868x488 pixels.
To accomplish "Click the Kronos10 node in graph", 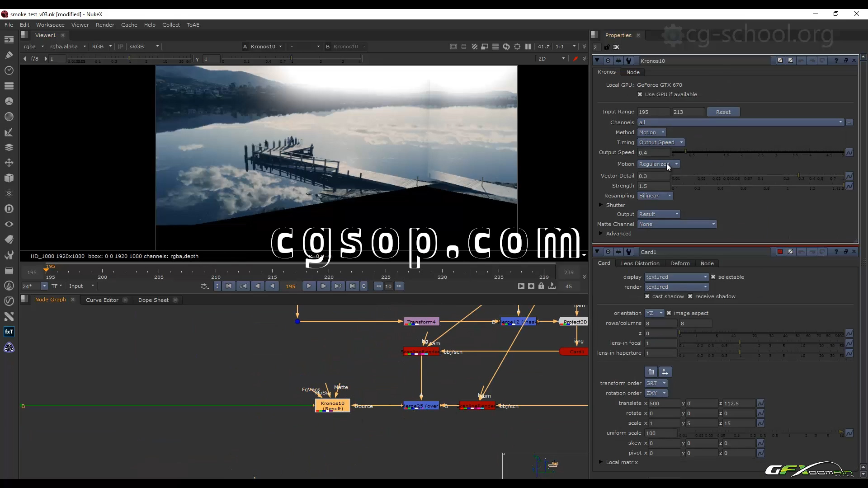I will pos(332,406).
